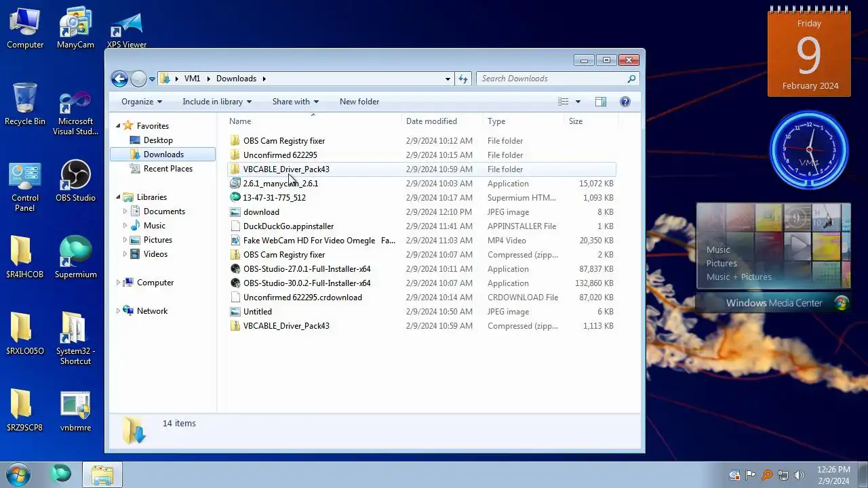Screen dimensions: 868x488
Task: Click the New folder button
Action: pyautogui.click(x=359, y=102)
